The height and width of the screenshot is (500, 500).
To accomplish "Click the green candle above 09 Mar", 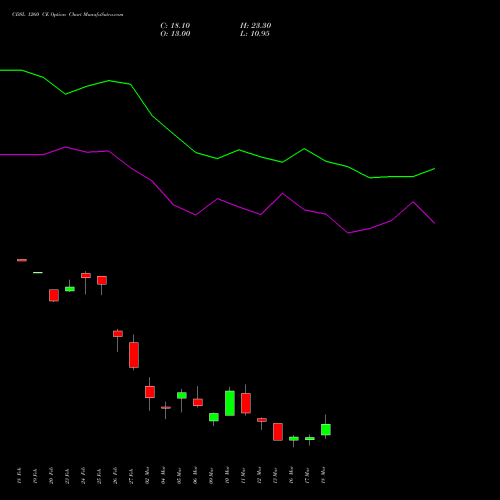I will point(214,417).
